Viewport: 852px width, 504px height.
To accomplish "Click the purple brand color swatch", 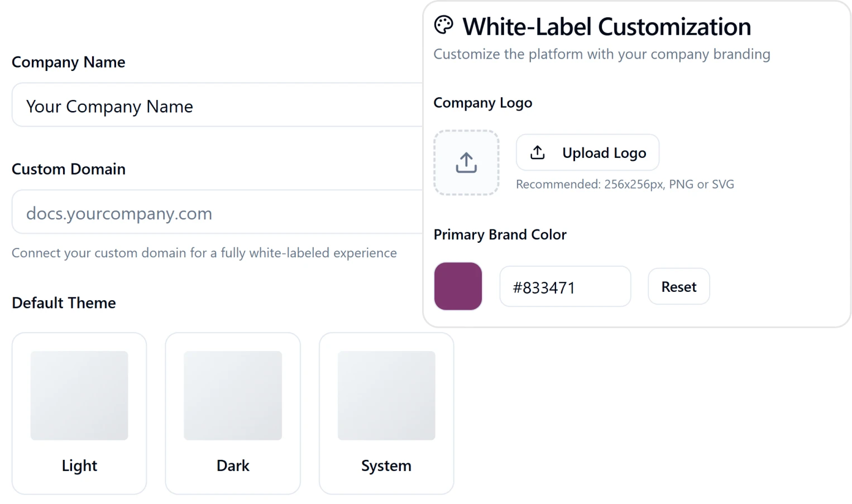I will (x=458, y=286).
